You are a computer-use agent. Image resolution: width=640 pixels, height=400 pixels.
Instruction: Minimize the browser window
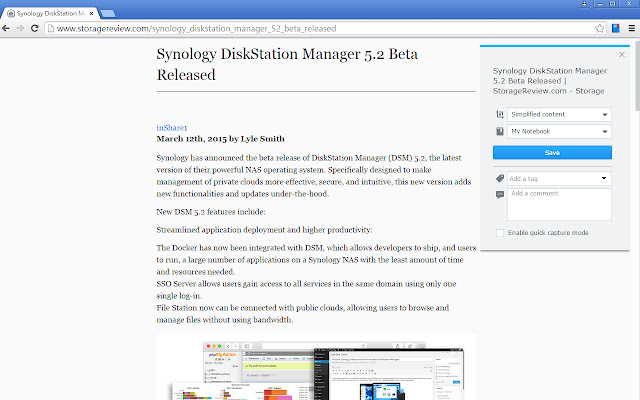coord(599,4)
